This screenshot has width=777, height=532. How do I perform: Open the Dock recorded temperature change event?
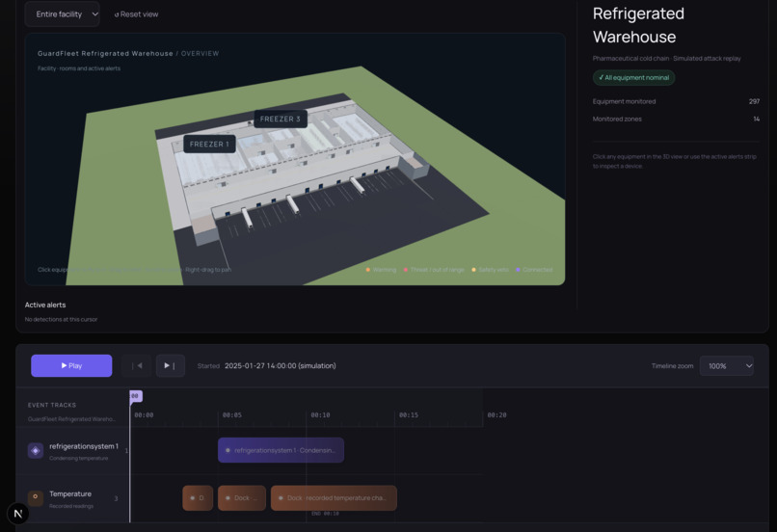click(334, 498)
